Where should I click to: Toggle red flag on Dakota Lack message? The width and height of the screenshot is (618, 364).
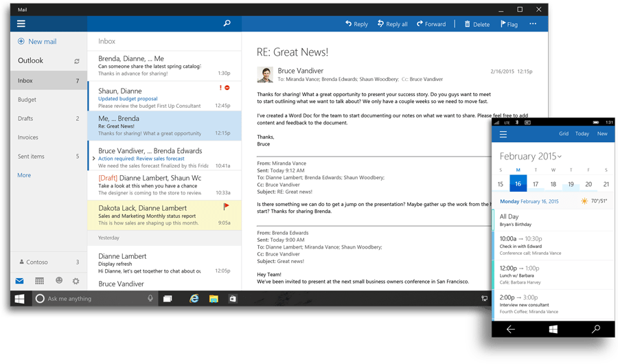pyautogui.click(x=226, y=206)
